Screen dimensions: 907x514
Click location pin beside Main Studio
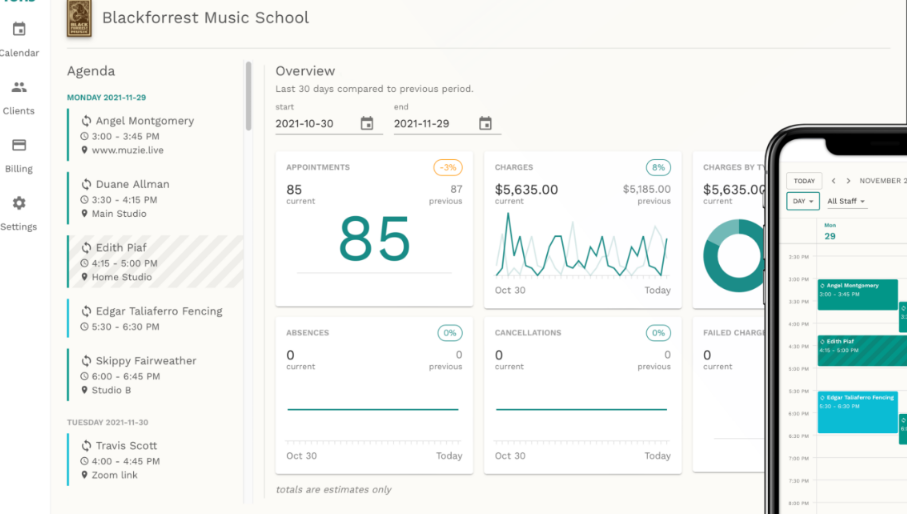pos(84,214)
